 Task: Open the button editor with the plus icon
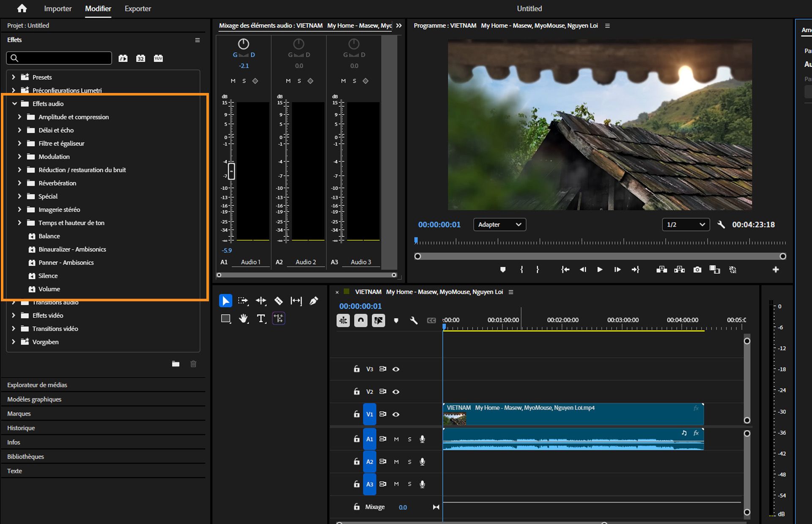pyautogui.click(x=776, y=269)
